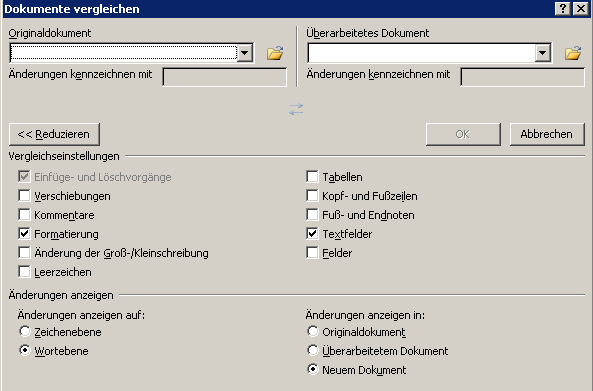593x391 pixels.
Task: Click the Abbrechen button
Action: [546, 134]
